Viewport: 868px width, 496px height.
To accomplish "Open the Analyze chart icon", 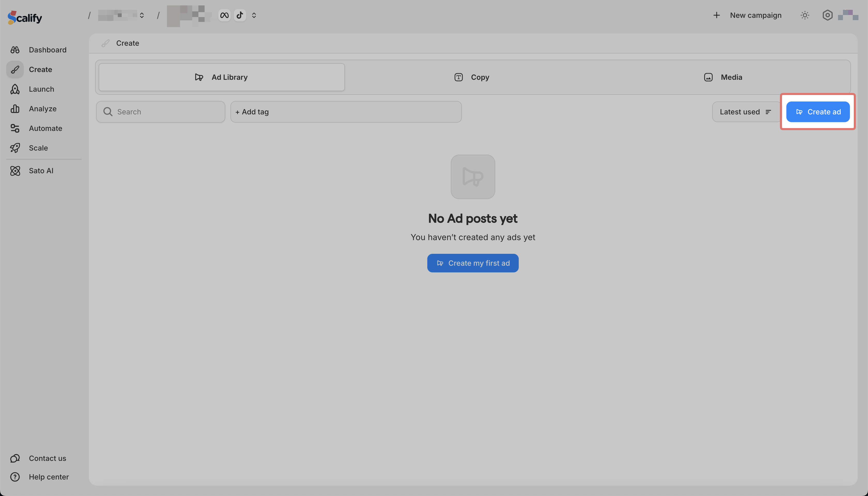I will pos(15,109).
